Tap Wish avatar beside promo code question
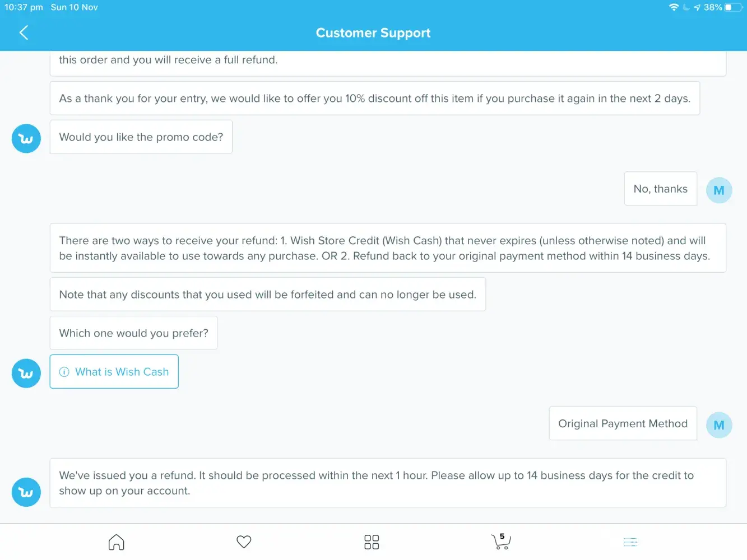This screenshot has height=560, width=747. (26, 138)
